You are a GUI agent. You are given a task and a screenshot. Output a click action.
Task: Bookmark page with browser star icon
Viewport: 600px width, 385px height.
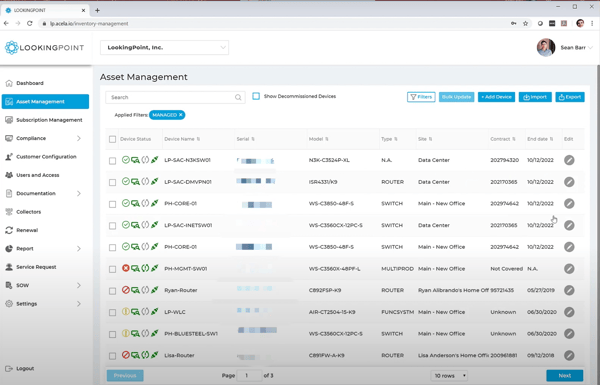click(x=525, y=23)
